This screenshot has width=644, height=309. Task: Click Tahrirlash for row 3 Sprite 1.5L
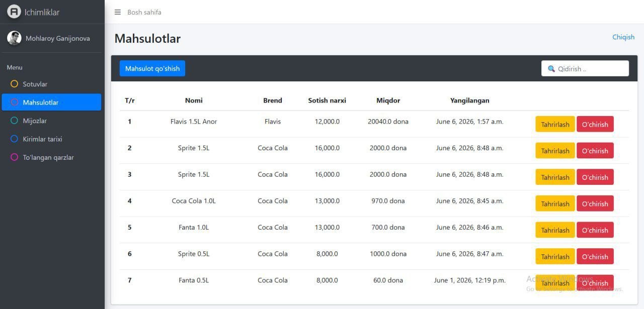(x=555, y=177)
